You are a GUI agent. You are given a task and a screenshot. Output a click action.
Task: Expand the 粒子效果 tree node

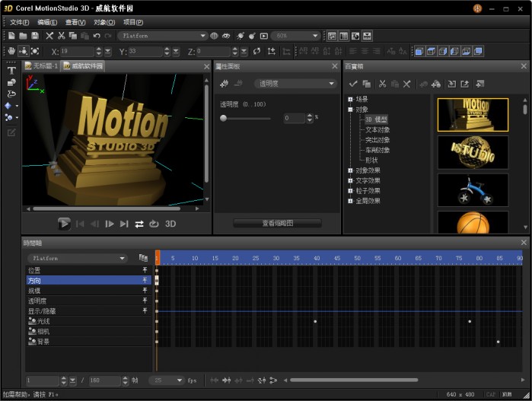pyautogui.click(x=351, y=191)
